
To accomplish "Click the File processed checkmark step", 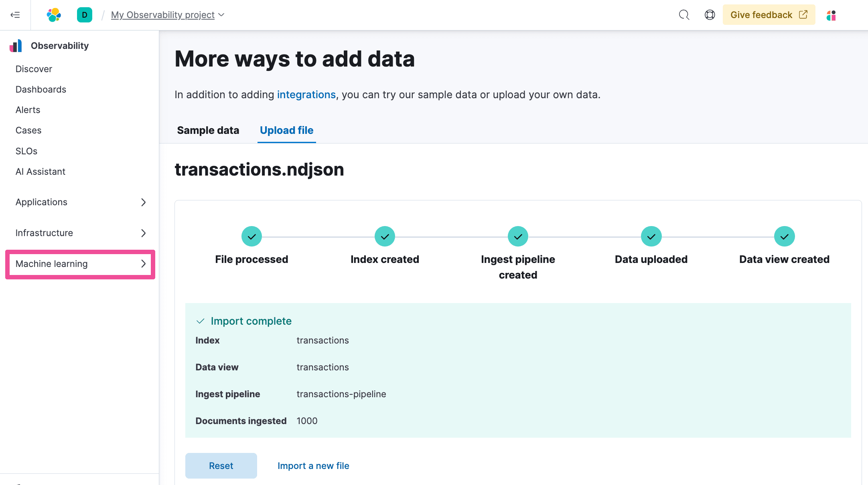I will (x=251, y=236).
